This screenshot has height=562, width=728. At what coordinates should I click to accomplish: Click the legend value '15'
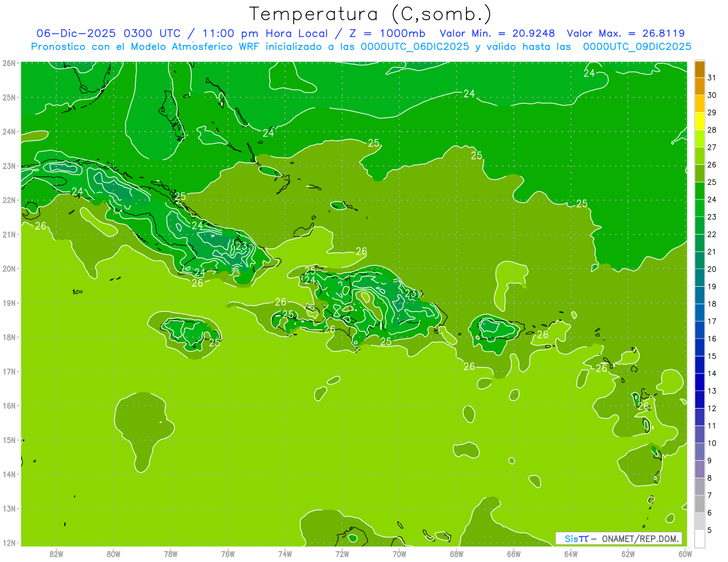(712, 356)
